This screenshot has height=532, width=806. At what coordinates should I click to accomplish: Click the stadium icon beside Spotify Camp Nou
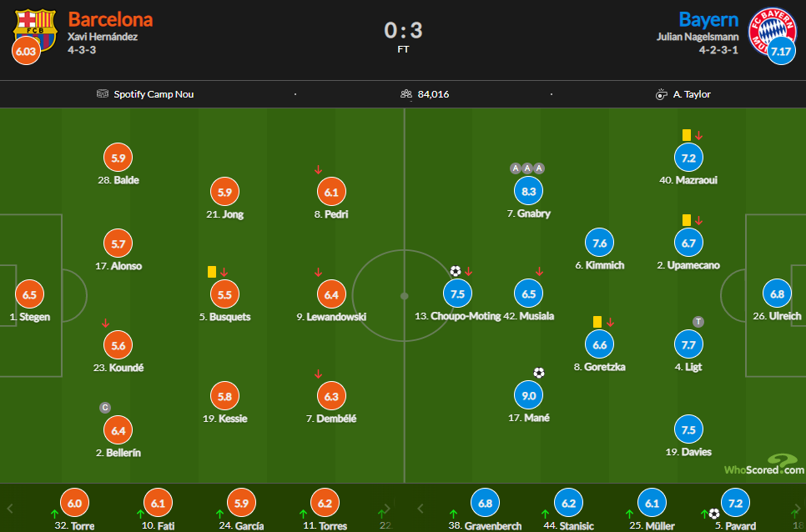pyautogui.click(x=103, y=94)
